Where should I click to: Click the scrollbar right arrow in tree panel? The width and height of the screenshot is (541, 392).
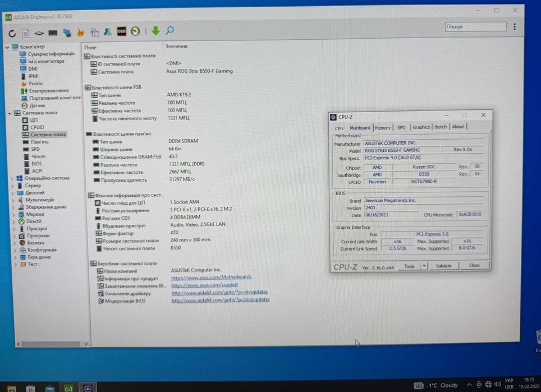[x=86, y=344]
